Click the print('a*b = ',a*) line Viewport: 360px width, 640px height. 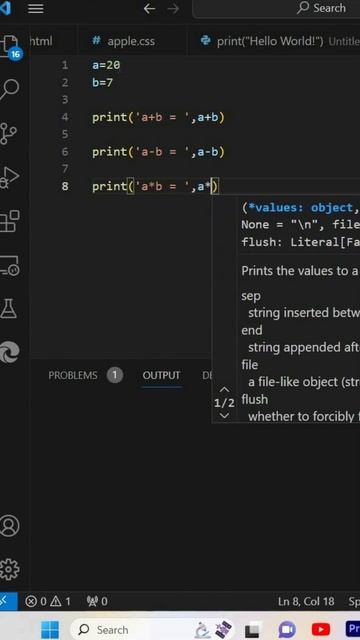[156, 187]
